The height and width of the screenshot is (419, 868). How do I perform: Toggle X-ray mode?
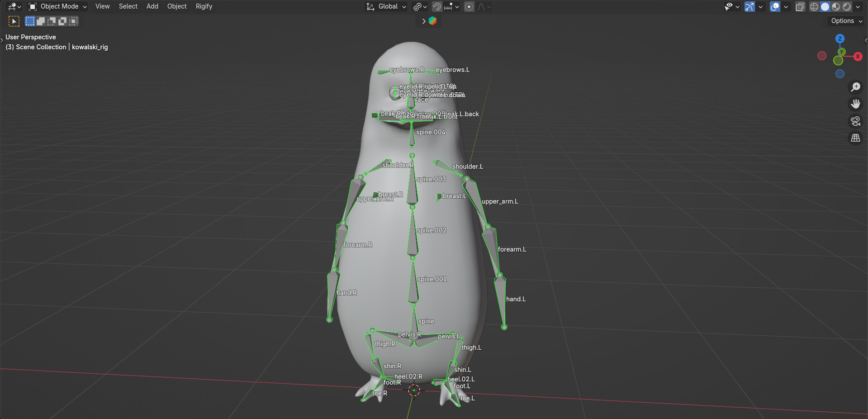(x=800, y=6)
